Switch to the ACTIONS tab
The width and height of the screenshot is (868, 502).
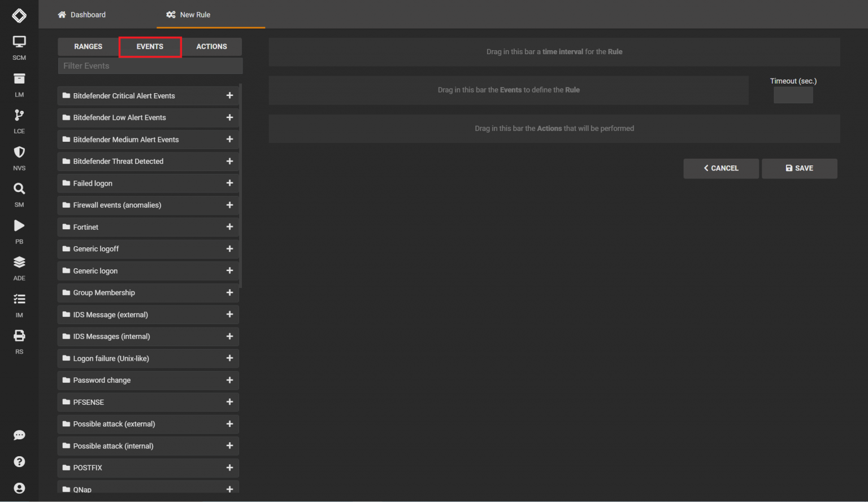pyautogui.click(x=211, y=46)
